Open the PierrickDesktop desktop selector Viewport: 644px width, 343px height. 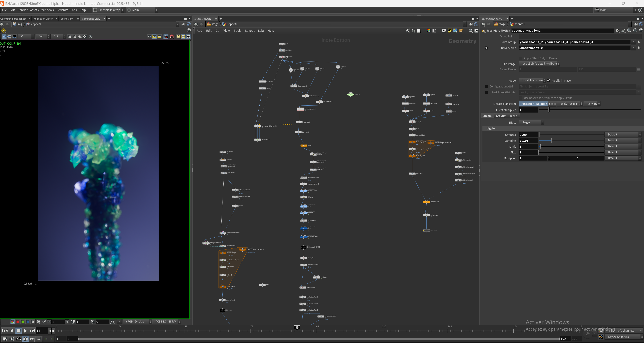pyautogui.click(x=108, y=10)
